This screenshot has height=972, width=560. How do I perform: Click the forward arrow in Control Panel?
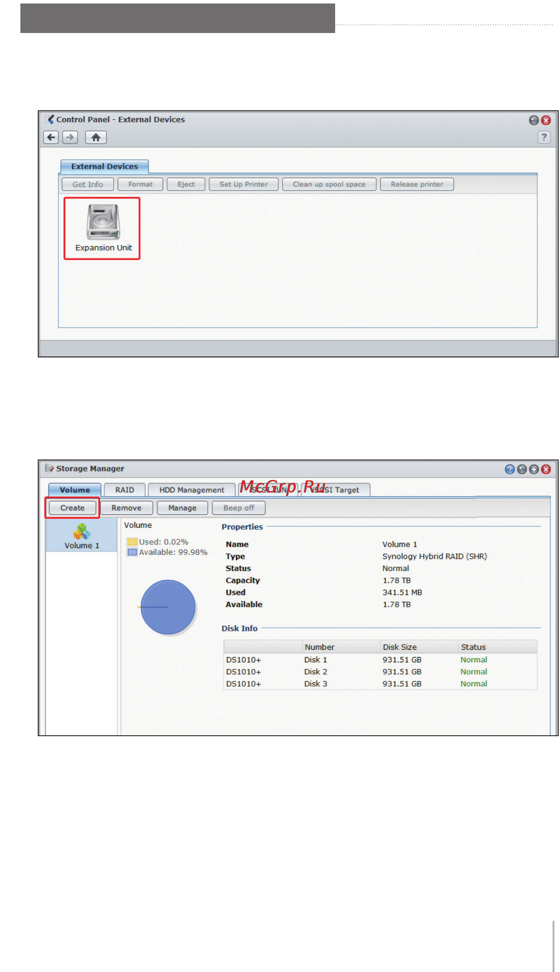(x=70, y=138)
